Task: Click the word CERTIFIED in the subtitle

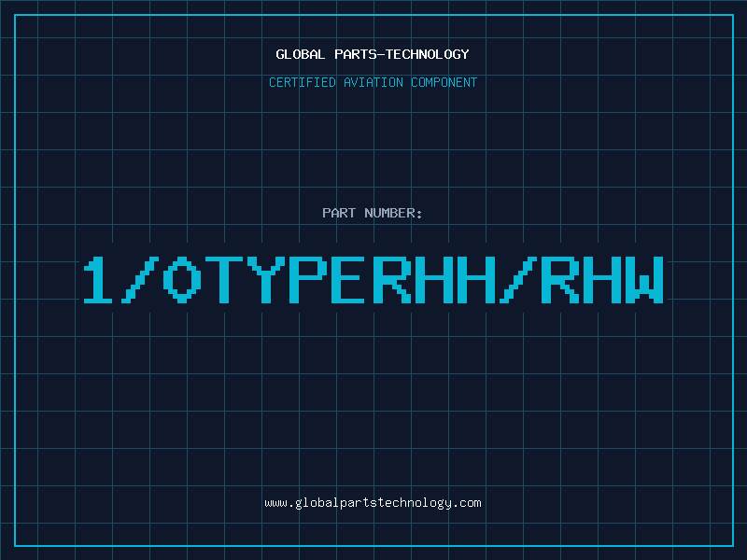Action: 303,82
